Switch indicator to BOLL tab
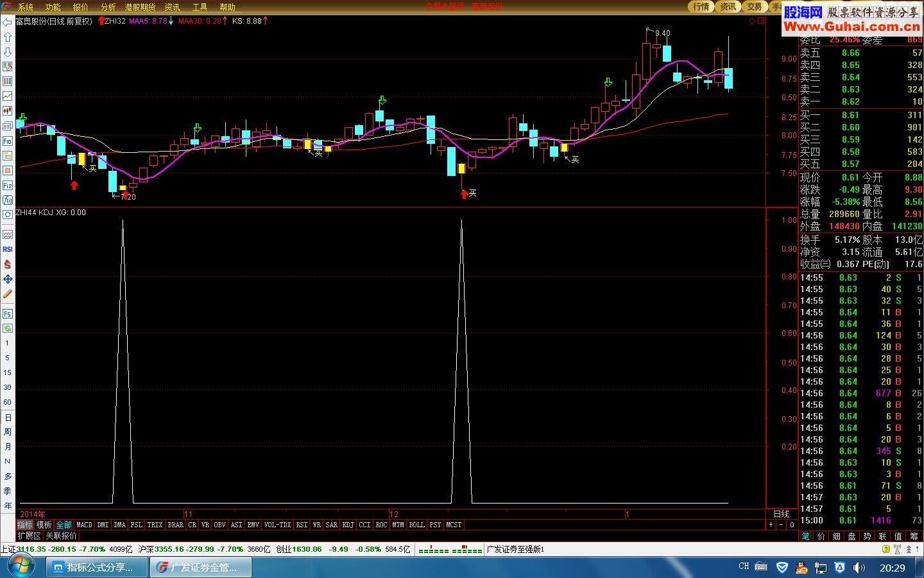924x578 pixels. point(417,525)
